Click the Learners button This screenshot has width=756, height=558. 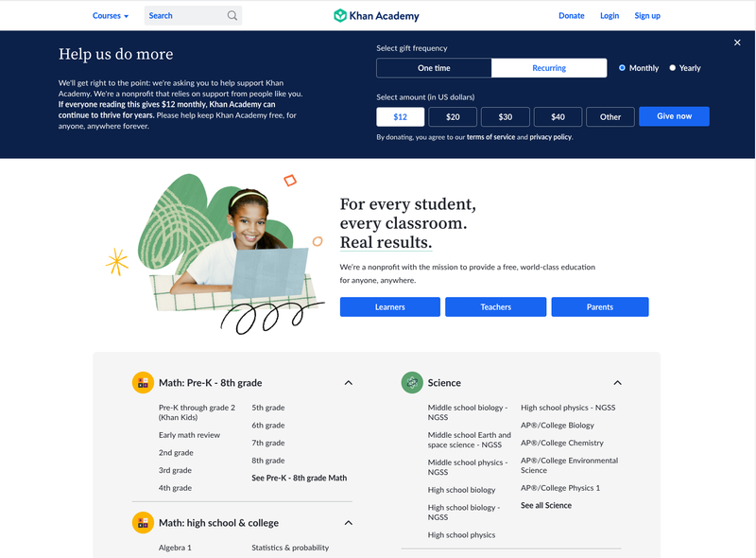(x=390, y=307)
